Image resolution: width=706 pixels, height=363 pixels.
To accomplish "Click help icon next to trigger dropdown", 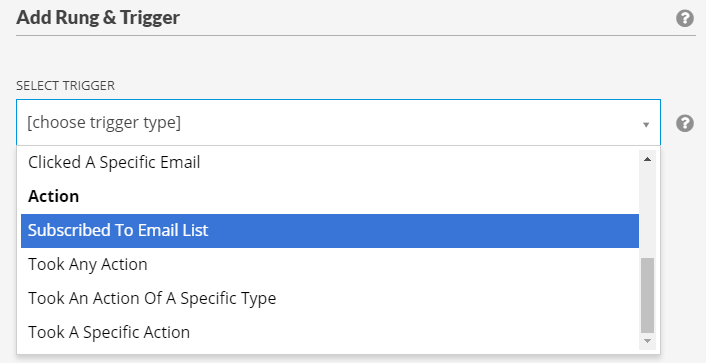I will click(x=684, y=123).
